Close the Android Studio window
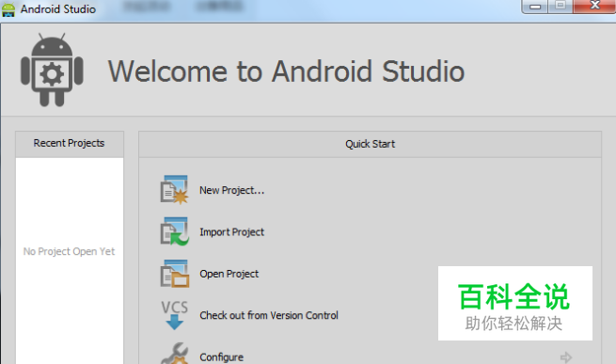 coord(594,6)
